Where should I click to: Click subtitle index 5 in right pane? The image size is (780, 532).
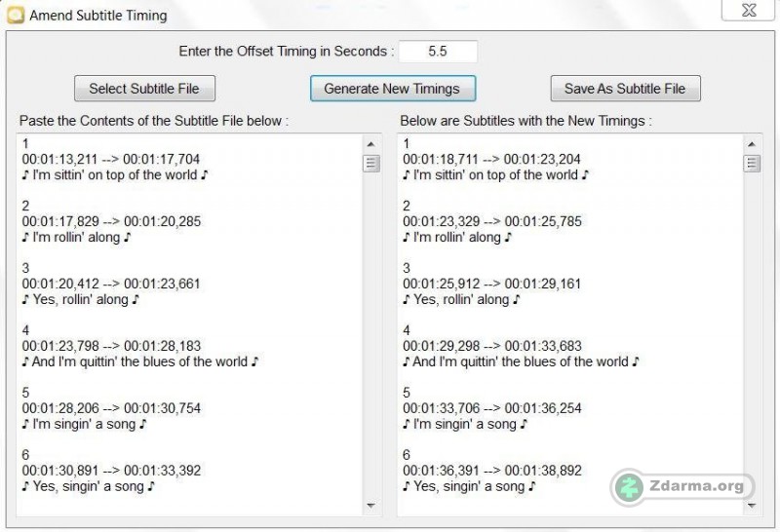pyautogui.click(x=407, y=393)
